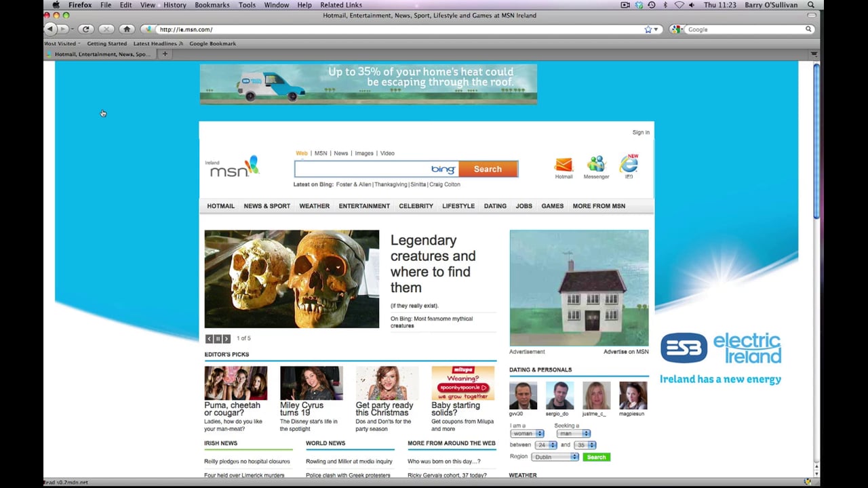
Task: Open NEWS & SPORT in the MSN navigation
Action: pyautogui.click(x=267, y=206)
